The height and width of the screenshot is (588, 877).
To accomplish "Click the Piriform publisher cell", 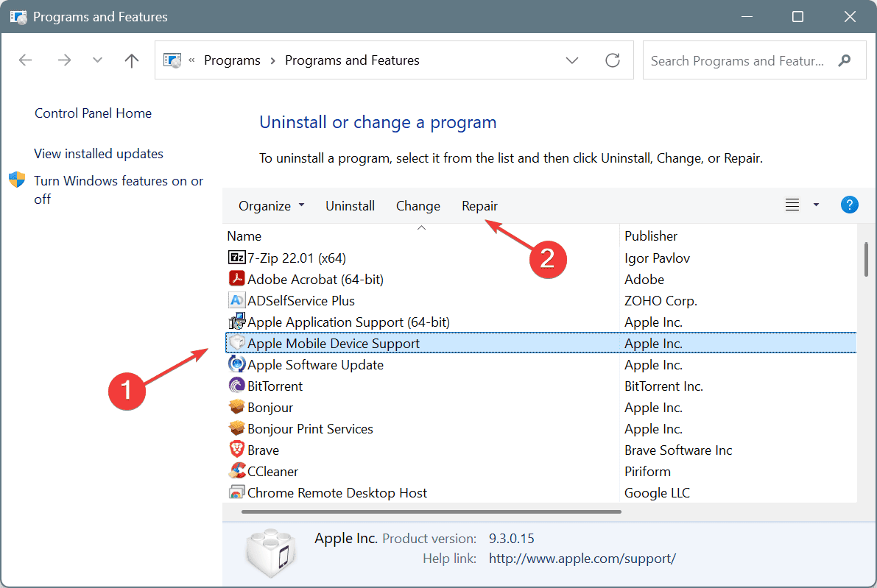I will tap(647, 471).
